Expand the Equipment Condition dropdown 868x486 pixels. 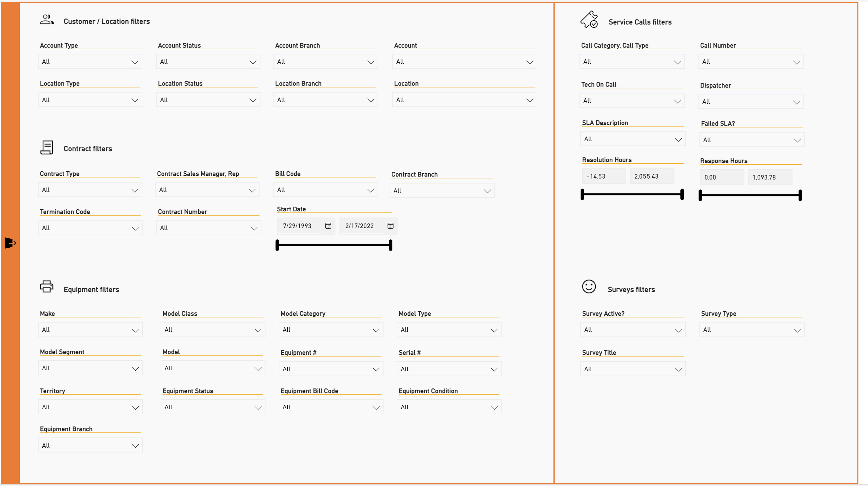[x=449, y=407]
